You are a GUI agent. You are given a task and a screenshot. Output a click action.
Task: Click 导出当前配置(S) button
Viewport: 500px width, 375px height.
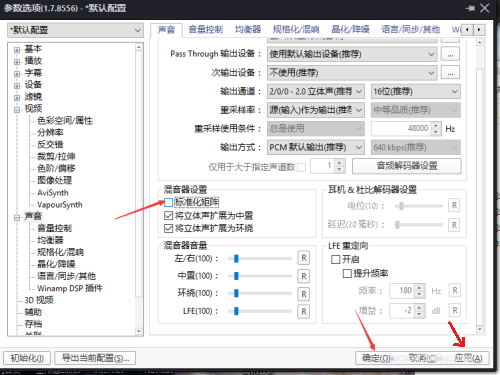(95, 358)
